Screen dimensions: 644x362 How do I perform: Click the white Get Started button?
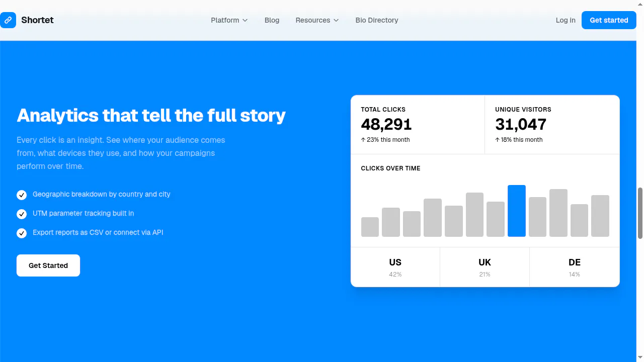coord(48,265)
